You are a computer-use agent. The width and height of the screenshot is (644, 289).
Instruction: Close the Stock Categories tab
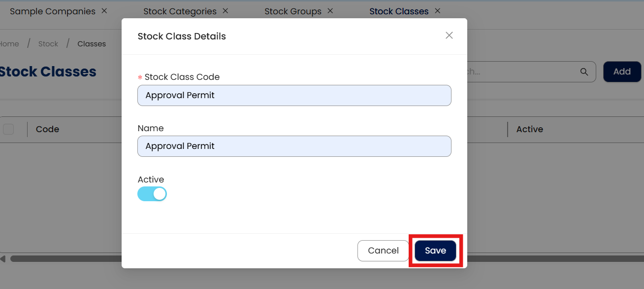click(x=225, y=11)
